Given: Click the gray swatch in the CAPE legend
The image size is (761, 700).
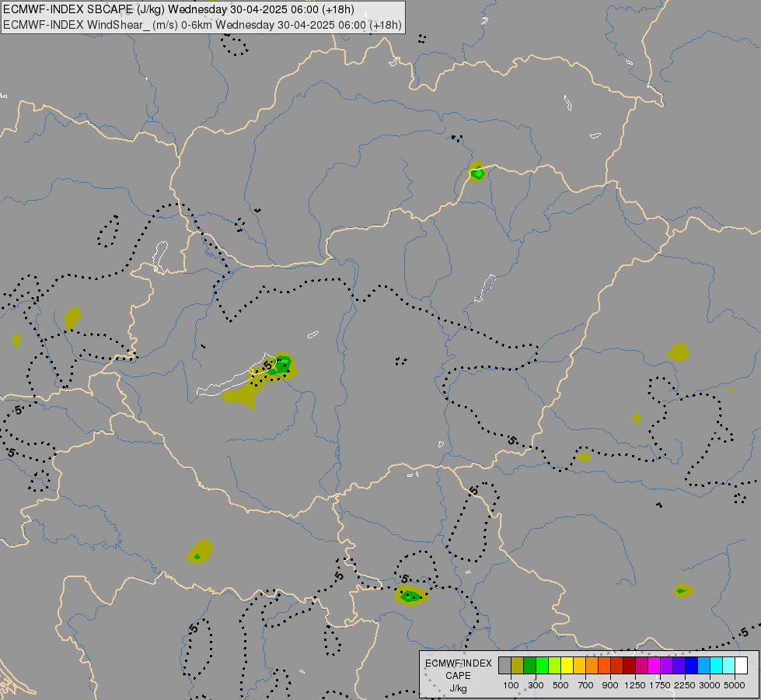Looking at the screenshot, I should click(x=504, y=666).
